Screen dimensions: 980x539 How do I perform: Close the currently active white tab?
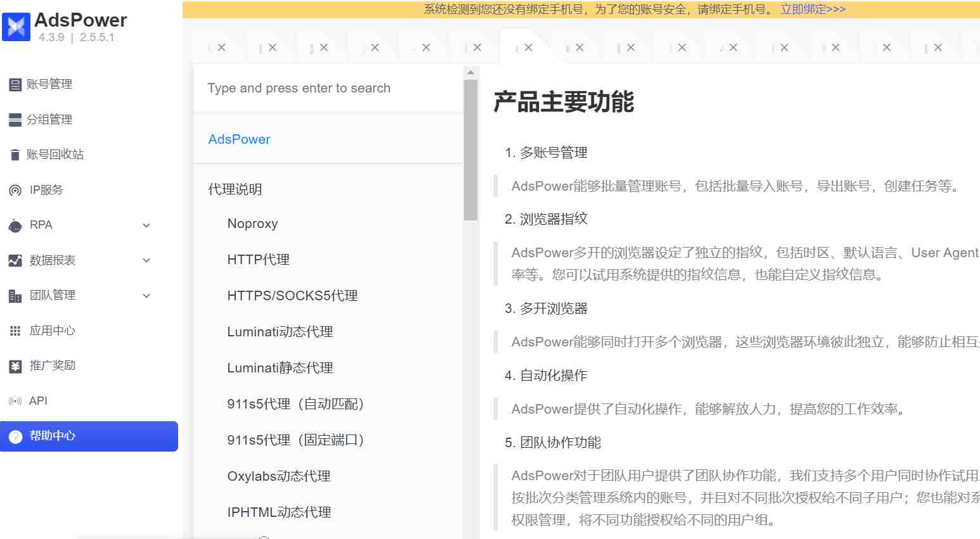(x=529, y=48)
